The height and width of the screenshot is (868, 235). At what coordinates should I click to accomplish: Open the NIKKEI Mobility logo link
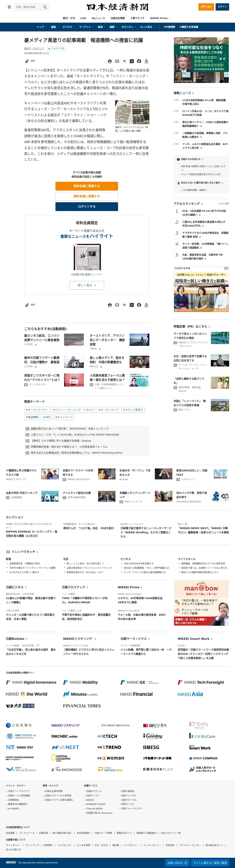pos(80,682)
